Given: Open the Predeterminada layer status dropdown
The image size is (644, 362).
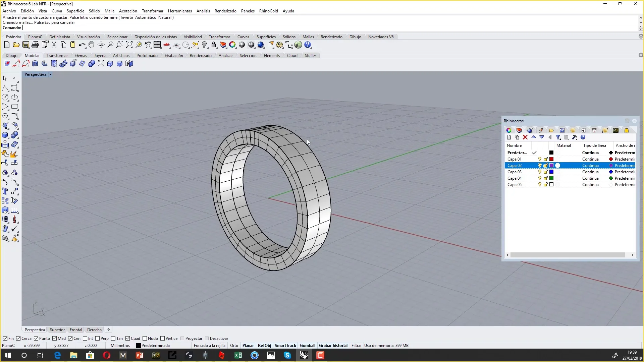Looking at the screenshot, I should pos(155,346).
